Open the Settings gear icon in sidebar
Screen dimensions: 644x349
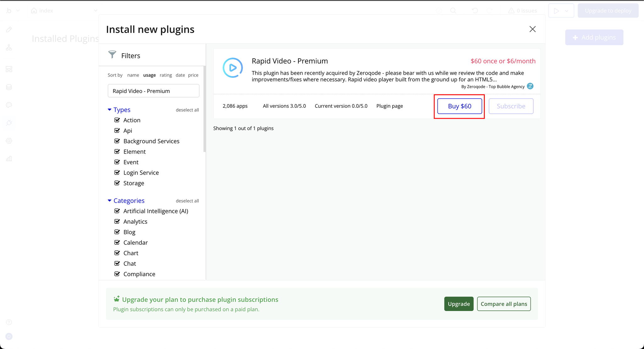[9, 141]
